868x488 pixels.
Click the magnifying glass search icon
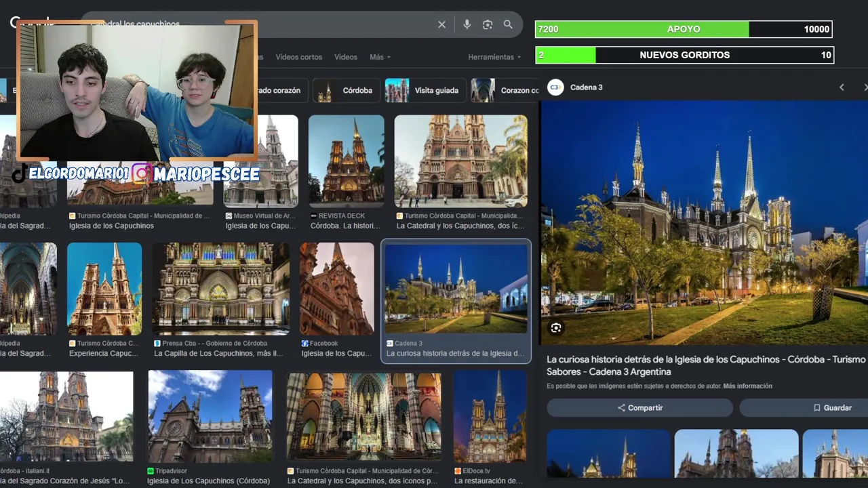508,24
